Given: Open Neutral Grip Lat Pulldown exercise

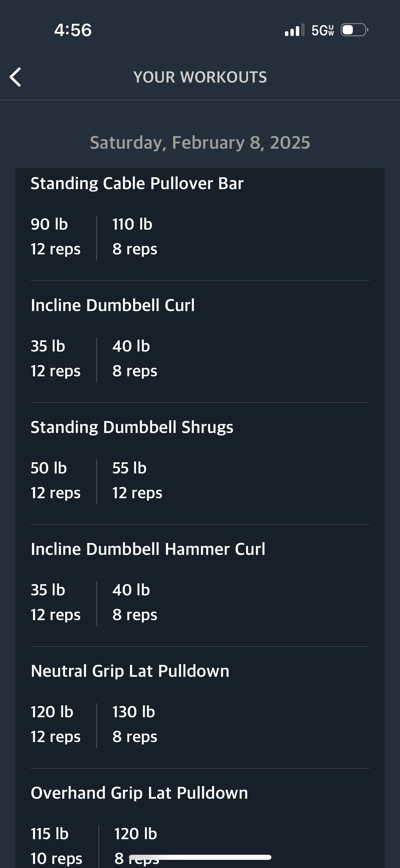Looking at the screenshot, I should (130, 671).
